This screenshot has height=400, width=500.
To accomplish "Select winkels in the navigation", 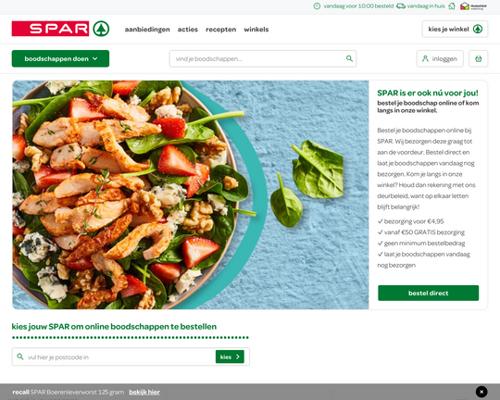I will 256,29.
